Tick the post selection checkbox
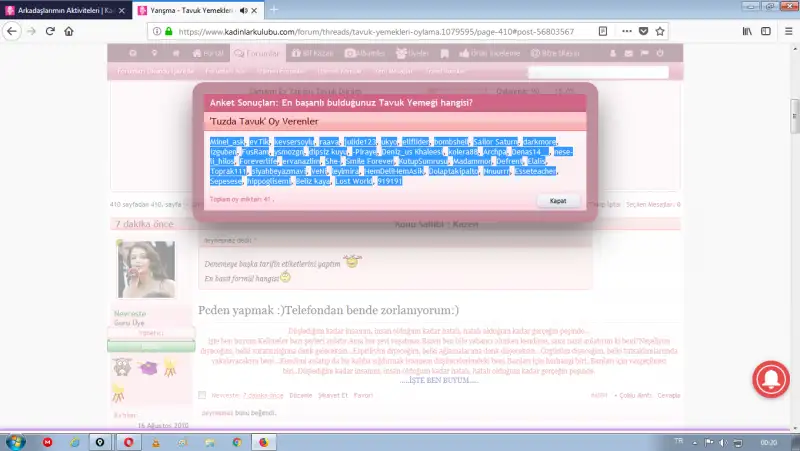The height and width of the screenshot is (451, 800). tap(202, 395)
